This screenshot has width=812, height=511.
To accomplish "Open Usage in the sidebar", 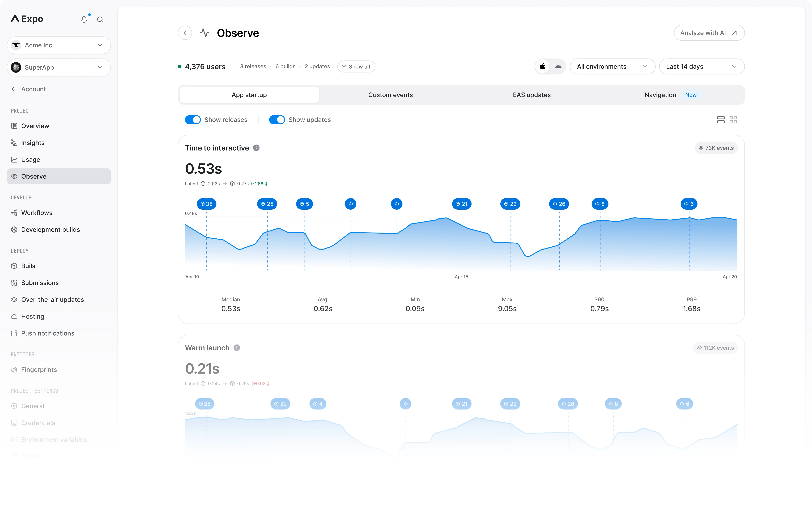I will 59,160.
